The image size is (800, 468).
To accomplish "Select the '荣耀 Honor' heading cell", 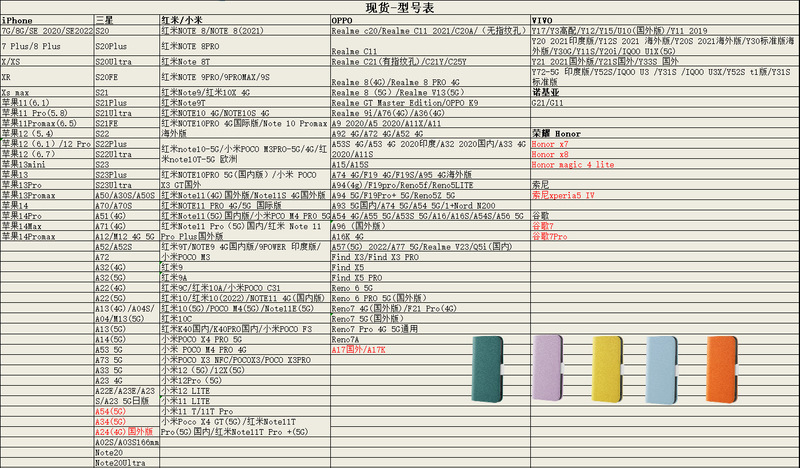I will (665, 134).
